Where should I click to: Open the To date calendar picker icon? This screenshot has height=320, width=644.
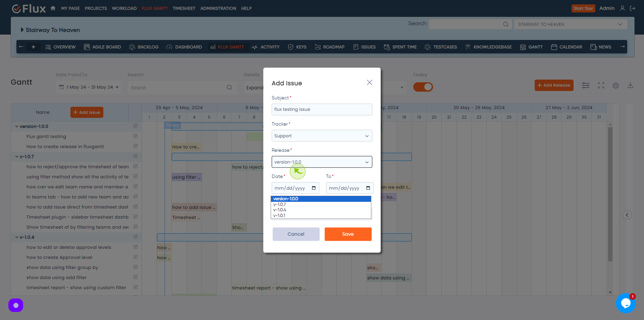368,188
